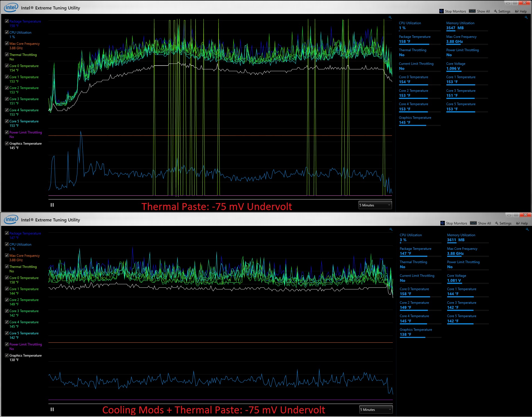Click Help question icon in bottom window
The image size is (532, 417).
pyautogui.click(x=518, y=223)
